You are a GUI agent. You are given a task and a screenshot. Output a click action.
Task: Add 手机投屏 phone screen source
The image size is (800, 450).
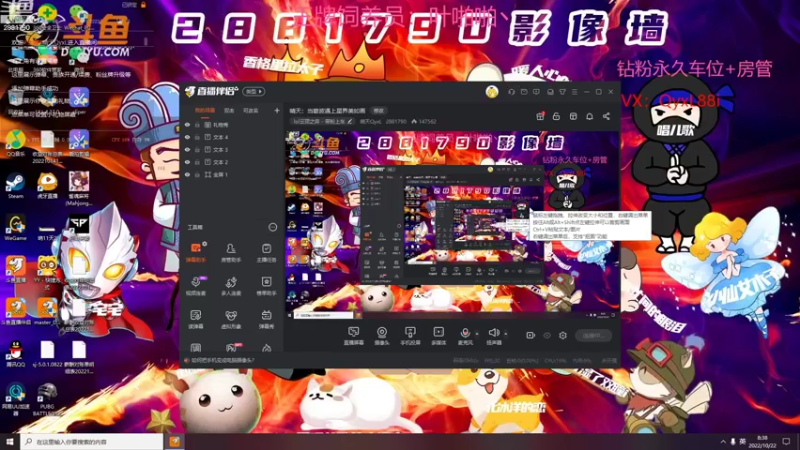(x=410, y=336)
